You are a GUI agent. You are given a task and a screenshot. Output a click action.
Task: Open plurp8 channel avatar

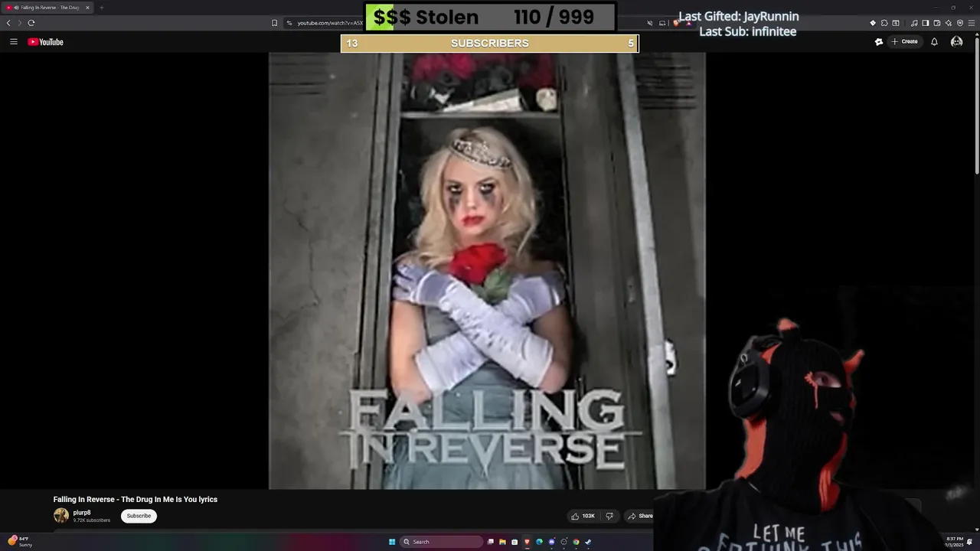tap(61, 516)
